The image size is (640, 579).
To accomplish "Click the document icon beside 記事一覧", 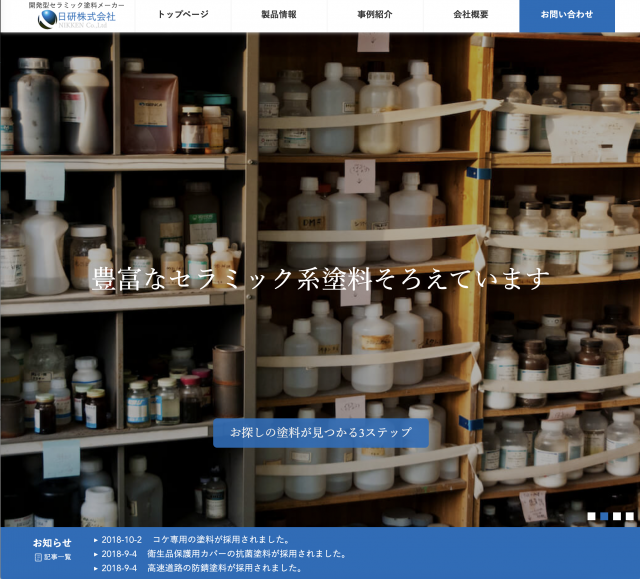I will tap(38, 557).
